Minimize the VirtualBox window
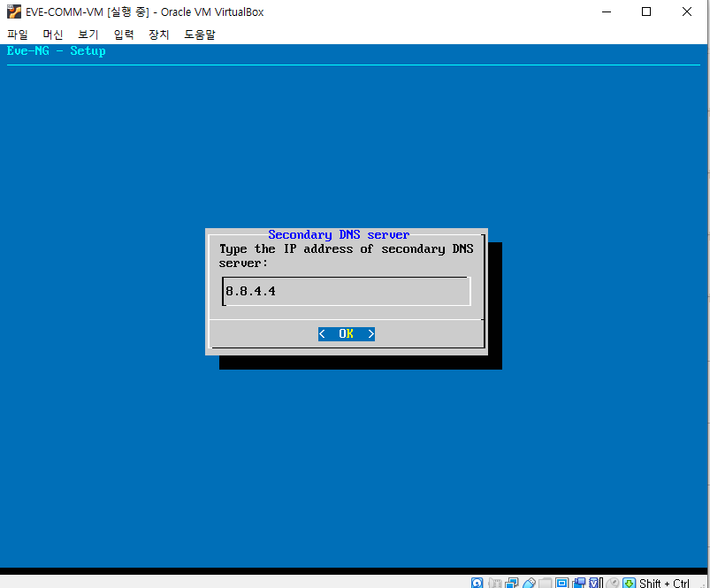This screenshot has width=710, height=588. [607, 11]
